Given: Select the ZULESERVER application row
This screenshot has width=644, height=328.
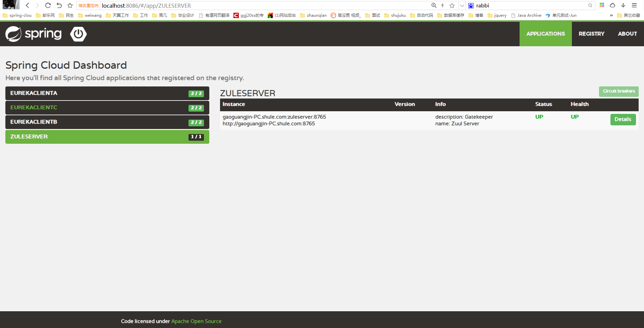Looking at the screenshot, I should 107,137.
